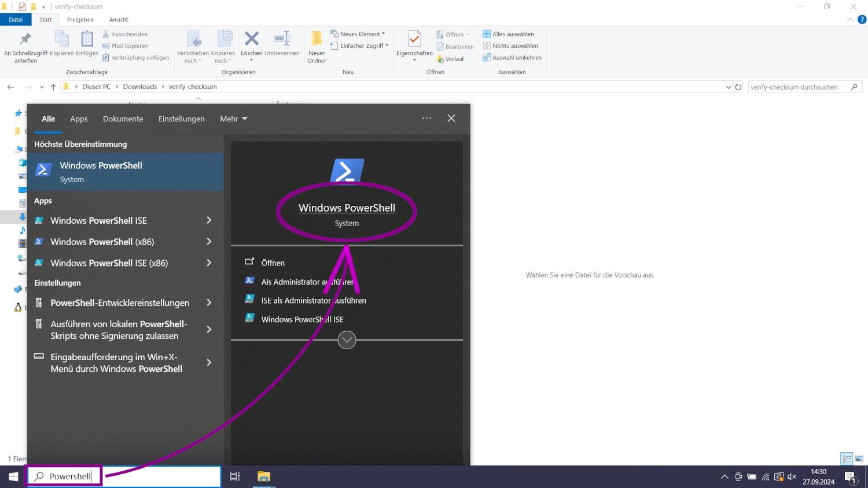Click Bearbeiten in the Öffnen group

455,47
